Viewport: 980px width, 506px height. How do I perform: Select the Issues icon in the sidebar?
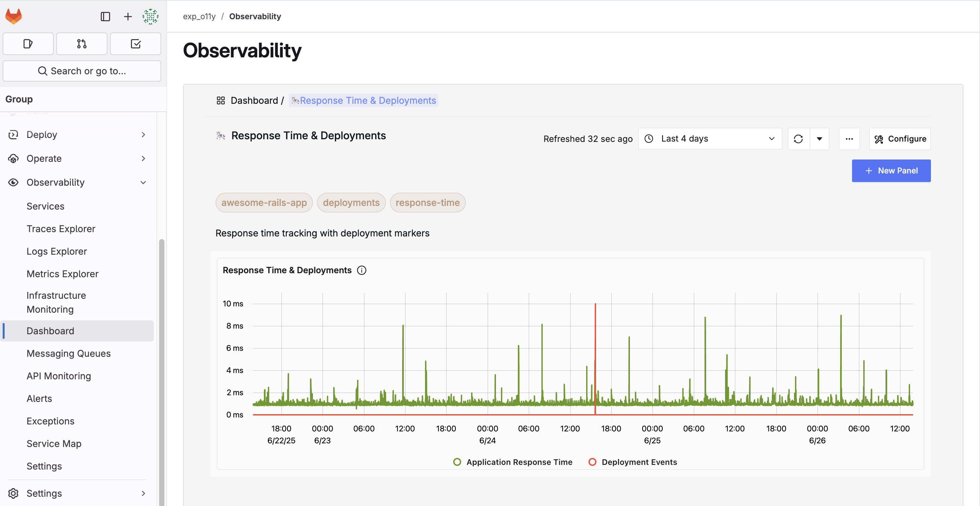pos(28,43)
